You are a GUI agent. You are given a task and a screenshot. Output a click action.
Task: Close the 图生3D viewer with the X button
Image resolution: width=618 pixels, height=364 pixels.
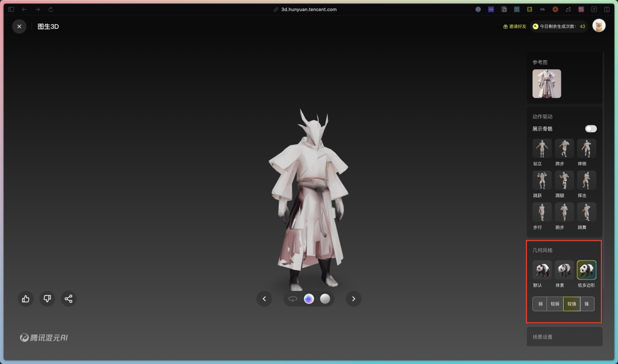[19, 26]
